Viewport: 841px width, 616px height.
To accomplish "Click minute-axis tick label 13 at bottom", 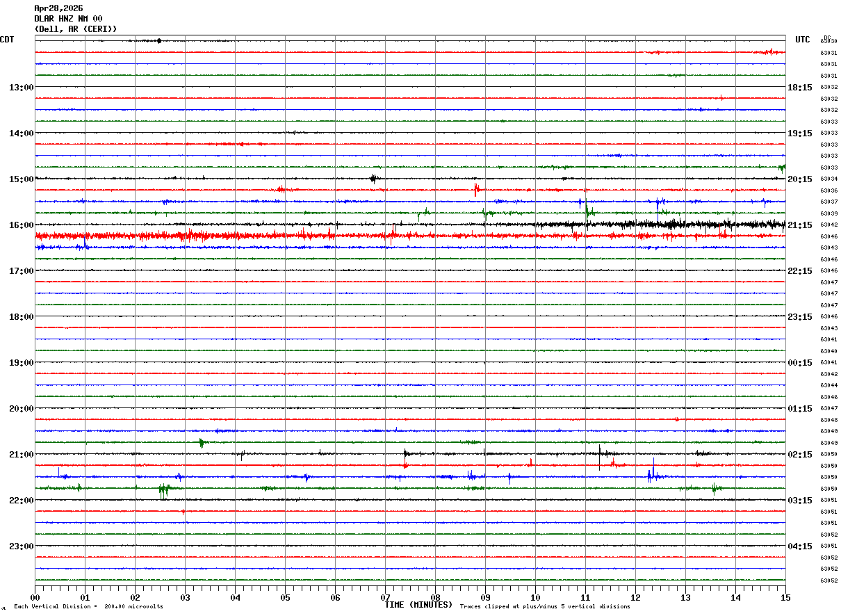I will coord(685,597).
